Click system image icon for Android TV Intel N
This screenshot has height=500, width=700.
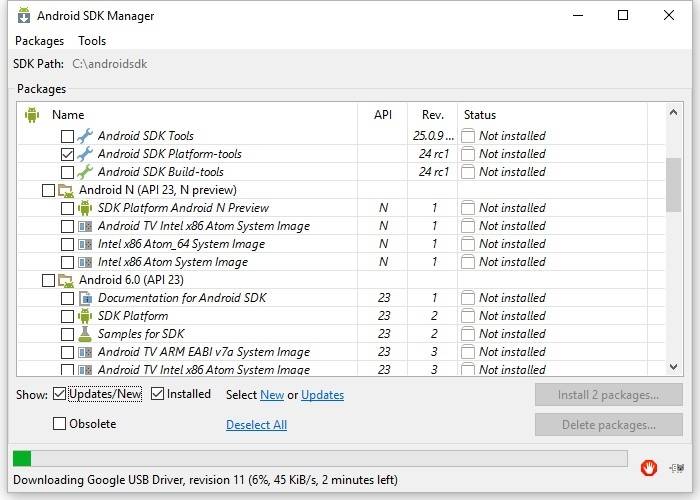point(85,226)
